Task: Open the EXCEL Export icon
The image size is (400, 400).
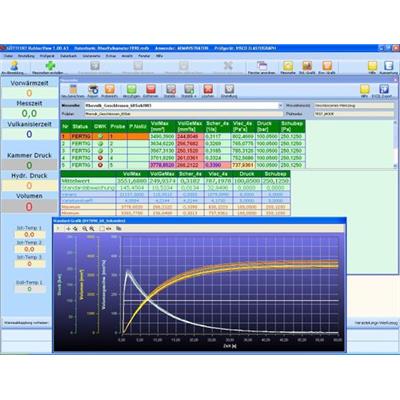Action: [384, 89]
